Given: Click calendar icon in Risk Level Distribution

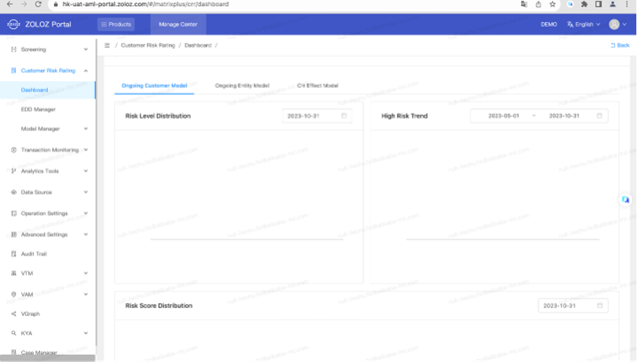Looking at the screenshot, I should point(344,116).
